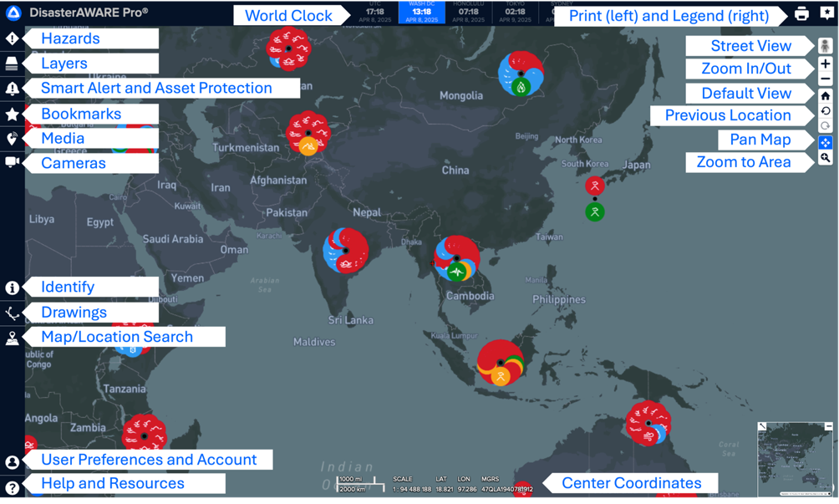Screen dimensions: 839x504
Task: Click the scale value 1 : 94 488 188
Action: pos(412,489)
